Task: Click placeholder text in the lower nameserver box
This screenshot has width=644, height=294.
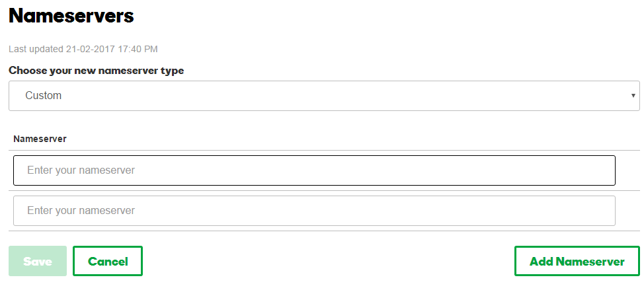Action: (x=81, y=211)
